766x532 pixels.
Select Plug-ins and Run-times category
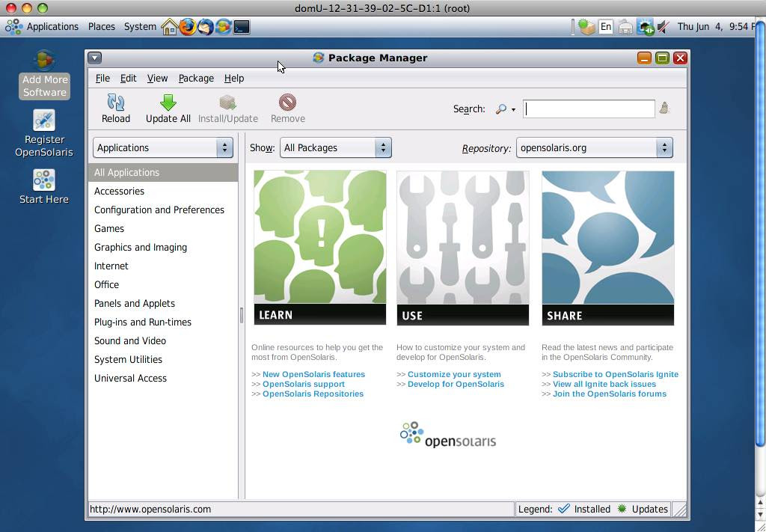(163, 322)
